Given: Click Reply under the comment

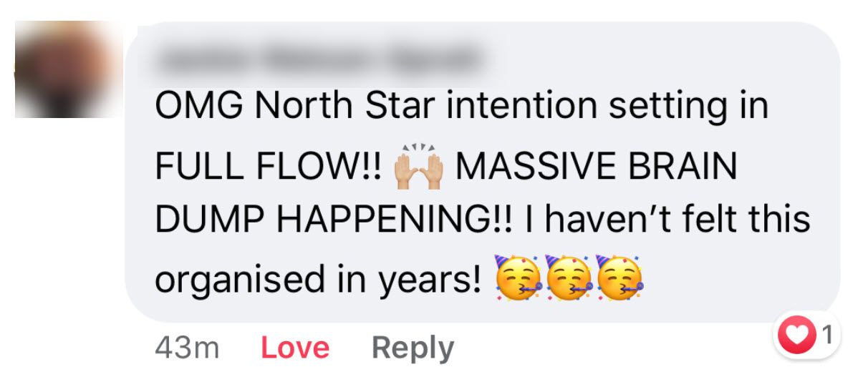Looking at the screenshot, I should (x=413, y=348).
